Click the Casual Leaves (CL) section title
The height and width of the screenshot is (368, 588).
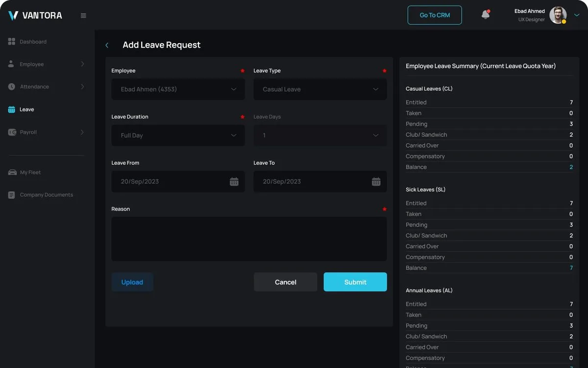(x=429, y=89)
